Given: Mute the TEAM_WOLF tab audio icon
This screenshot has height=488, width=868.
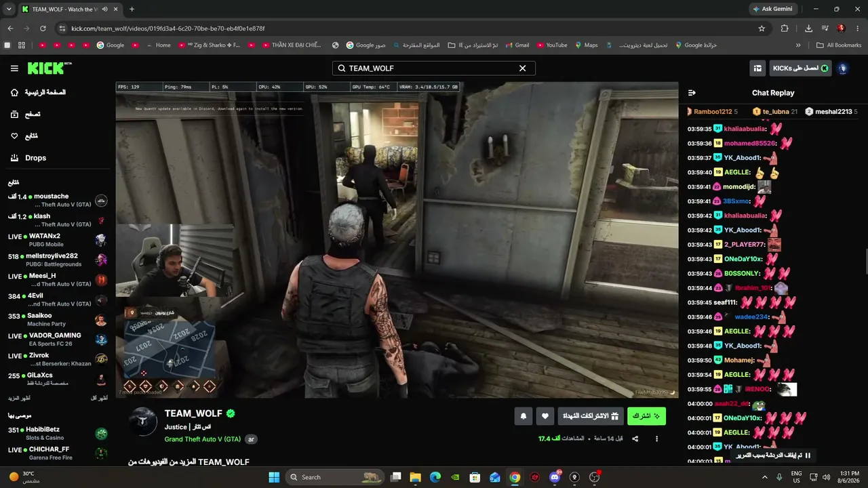Looking at the screenshot, I should click(x=104, y=9).
